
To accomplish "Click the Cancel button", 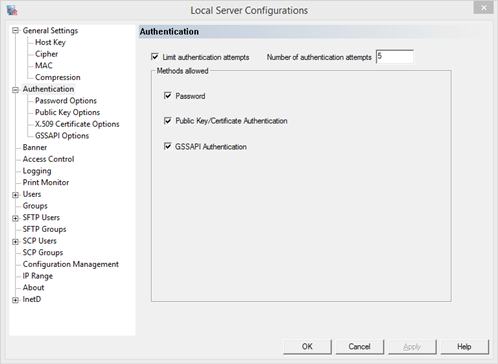I will tap(360, 347).
